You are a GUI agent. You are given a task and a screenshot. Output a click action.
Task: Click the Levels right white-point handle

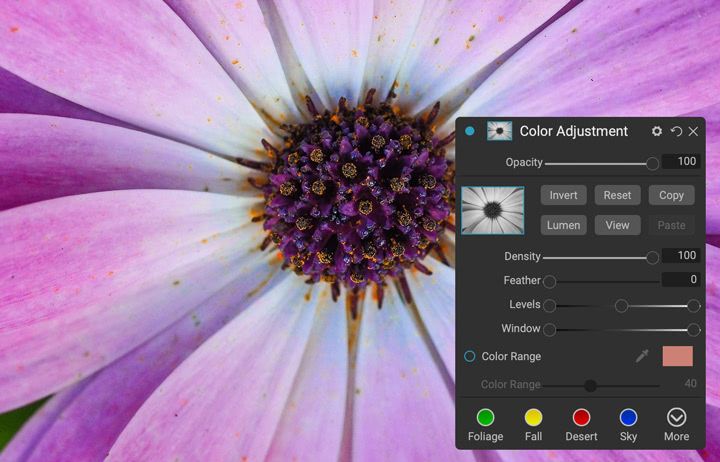pyautogui.click(x=693, y=306)
